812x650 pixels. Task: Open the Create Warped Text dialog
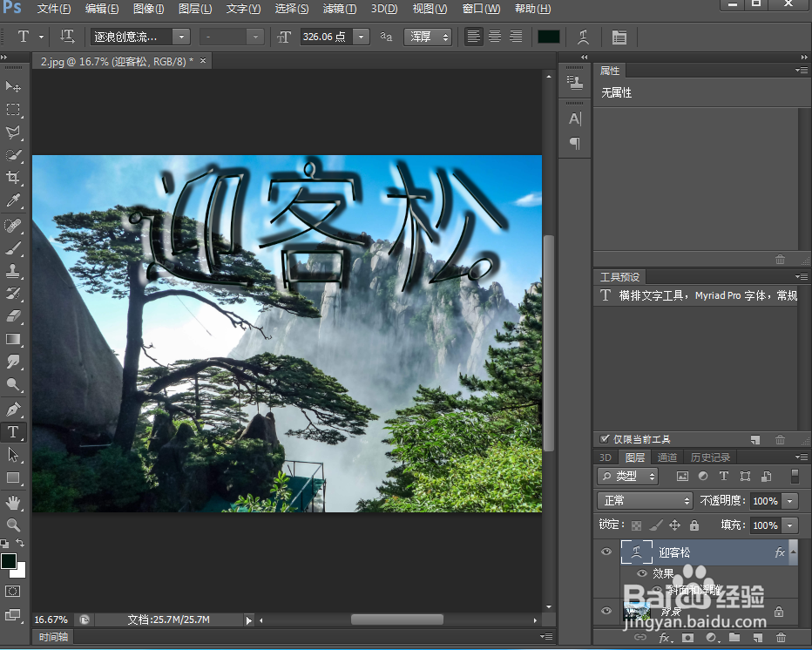(584, 37)
